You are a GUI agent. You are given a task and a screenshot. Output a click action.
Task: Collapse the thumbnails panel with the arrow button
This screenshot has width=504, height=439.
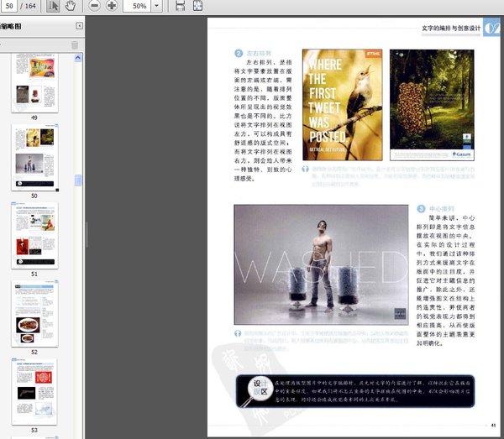click(x=80, y=26)
